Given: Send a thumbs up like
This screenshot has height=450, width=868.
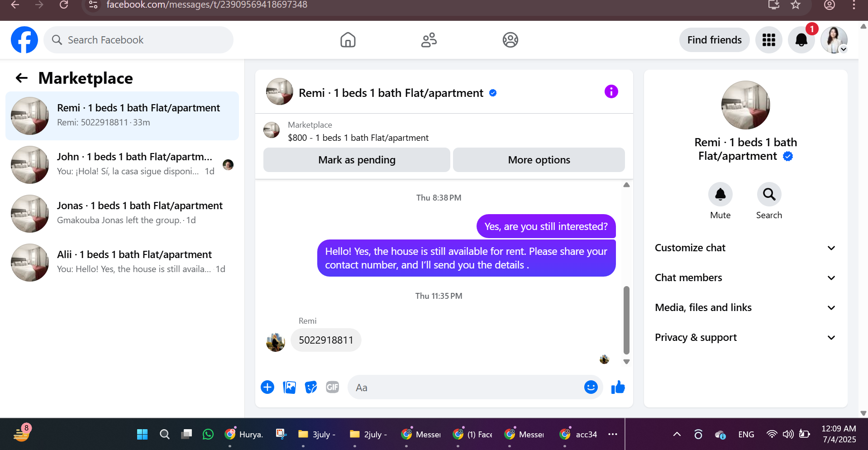Looking at the screenshot, I should [x=618, y=387].
